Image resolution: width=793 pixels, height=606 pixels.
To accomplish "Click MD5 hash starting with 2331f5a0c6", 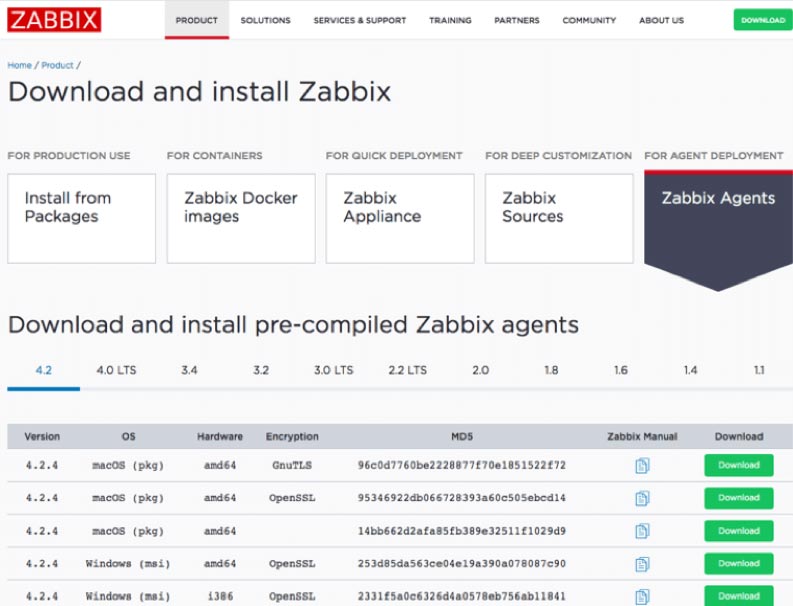I will coord(462,597).
